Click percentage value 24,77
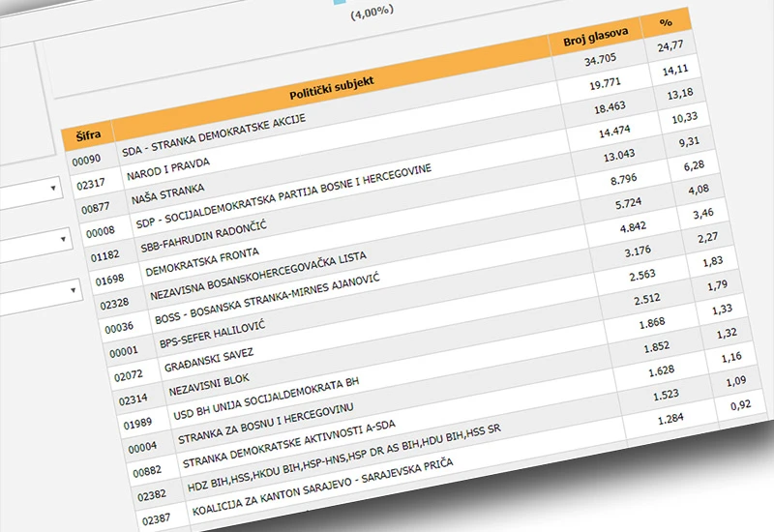774x532 pixels. tap(670, 46)
